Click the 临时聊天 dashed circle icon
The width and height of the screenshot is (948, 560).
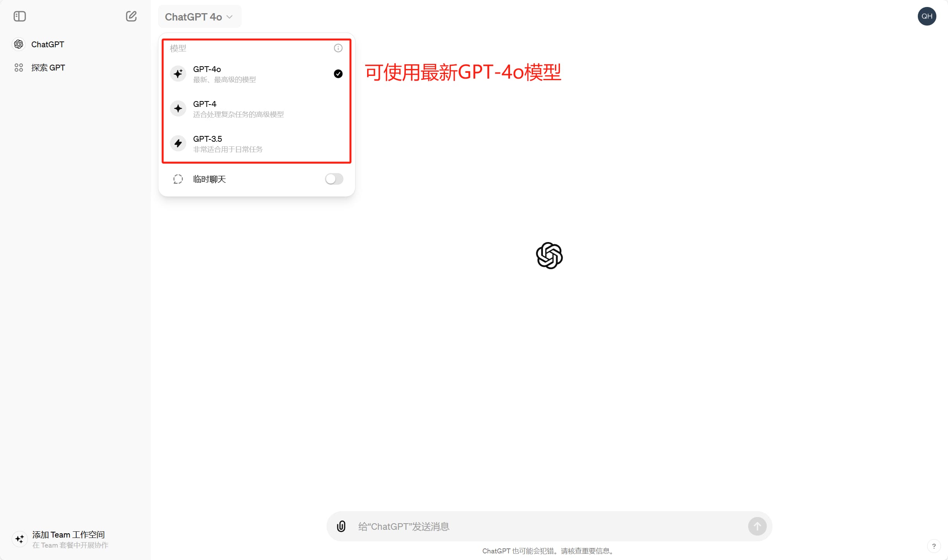coord(178,179)
